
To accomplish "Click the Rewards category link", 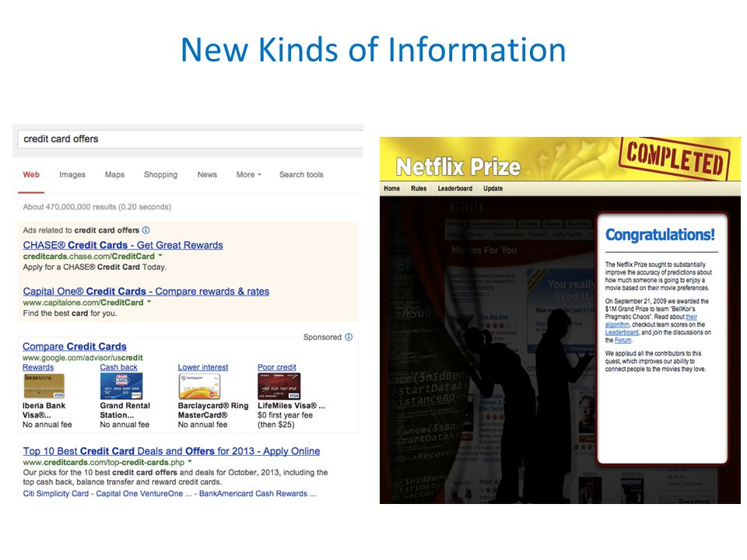I will tap(38, 367).
